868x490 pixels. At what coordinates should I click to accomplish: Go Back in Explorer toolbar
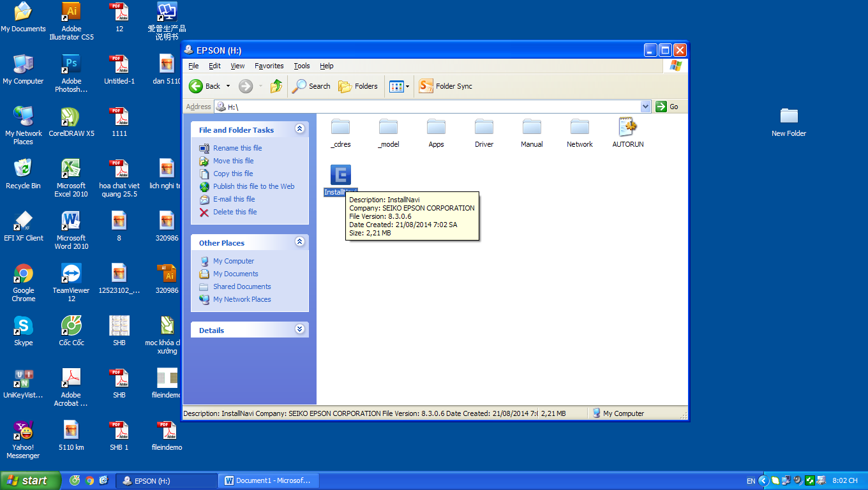tap(206, 86)
